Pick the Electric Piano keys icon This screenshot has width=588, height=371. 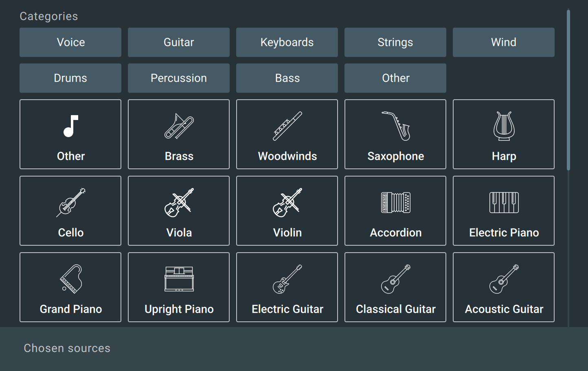click(504, 203)
